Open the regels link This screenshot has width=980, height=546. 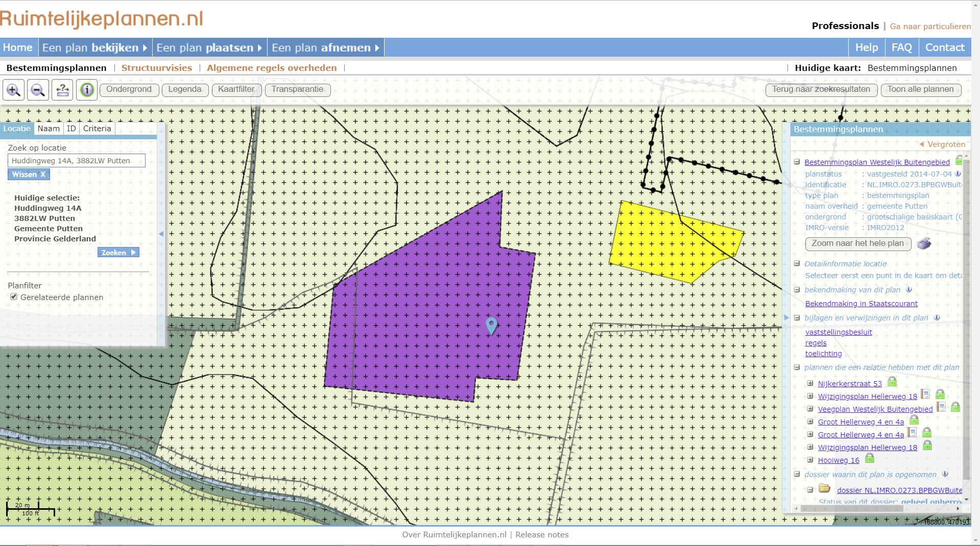(816, 343)
